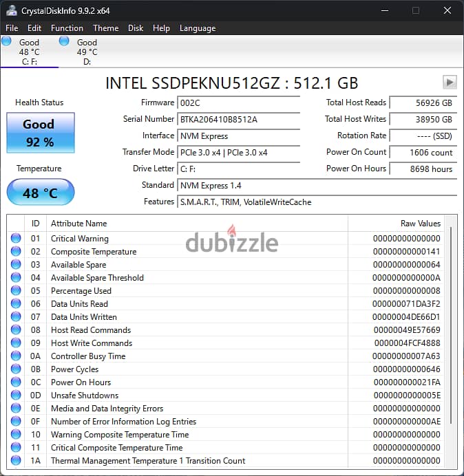Click the Raw Values column header
The height and width of the screenshot is (476, 464).
(396, 224)
